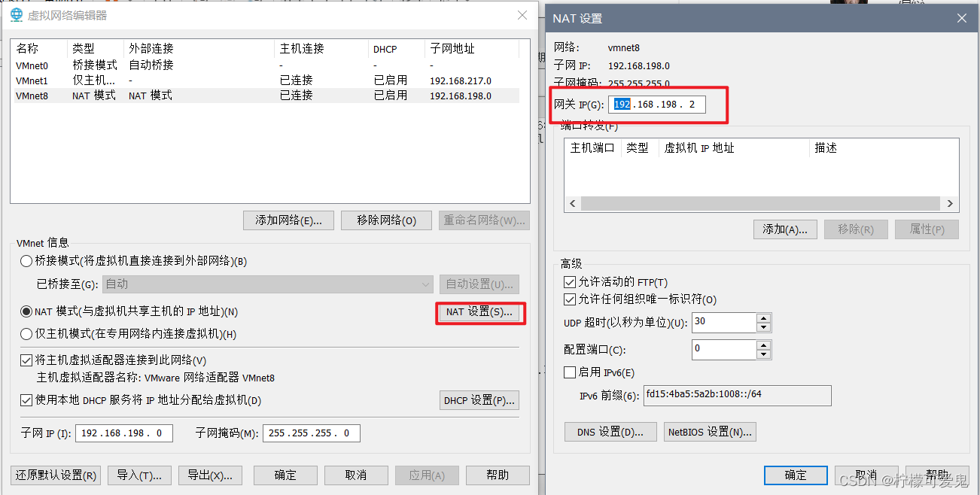Close the NAT 设置 dialog

pos(961,18)
